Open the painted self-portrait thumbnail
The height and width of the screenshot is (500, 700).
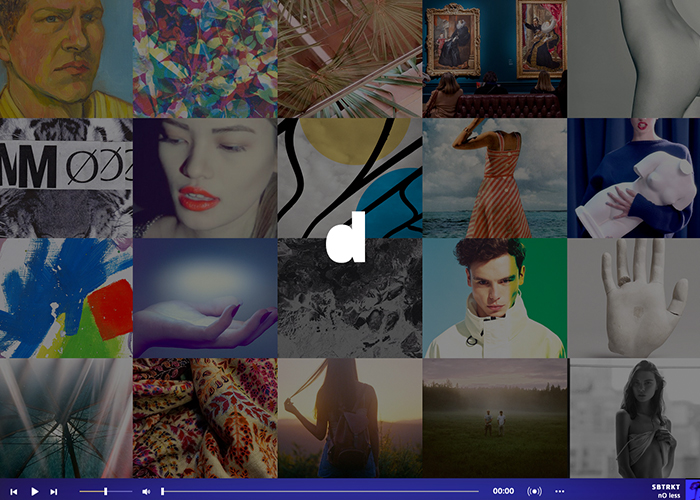(x=65, y=58)
